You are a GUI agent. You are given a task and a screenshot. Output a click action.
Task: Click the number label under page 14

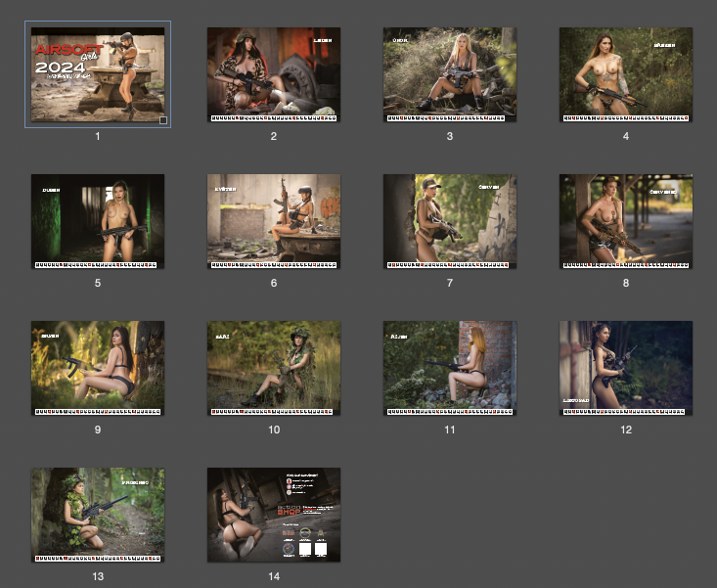coord(274,576)
